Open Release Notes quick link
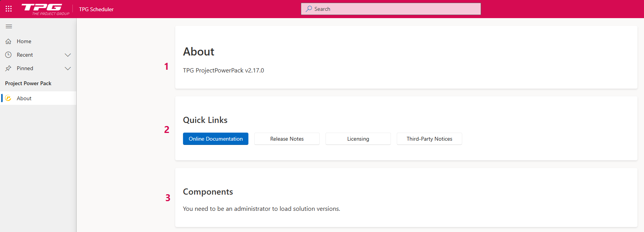644x232 pixels. (x=287, y=139)
